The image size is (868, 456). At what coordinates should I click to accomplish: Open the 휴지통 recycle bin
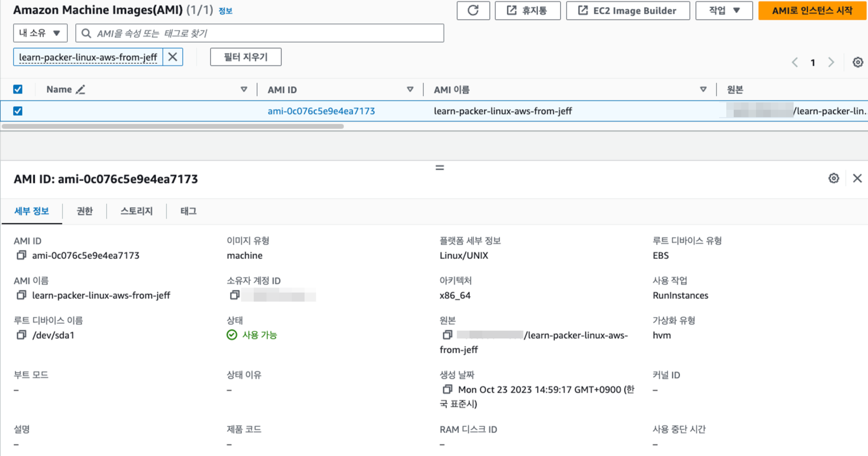(x=527, y=10)
